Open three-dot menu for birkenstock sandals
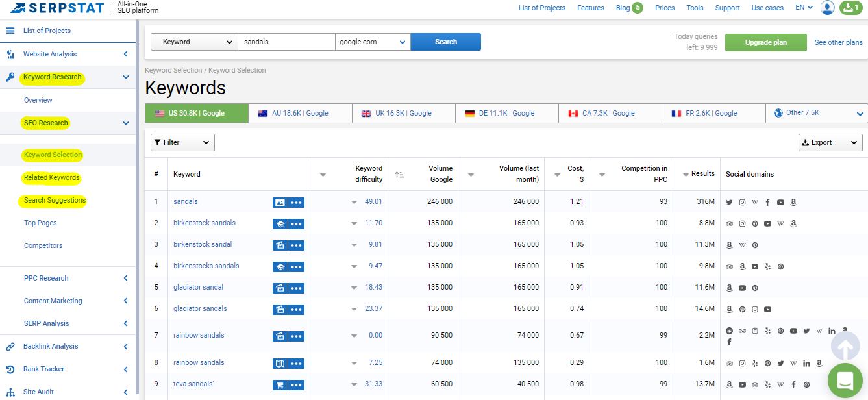This screenshot has height=400, width=868. [x=297, y=223]
